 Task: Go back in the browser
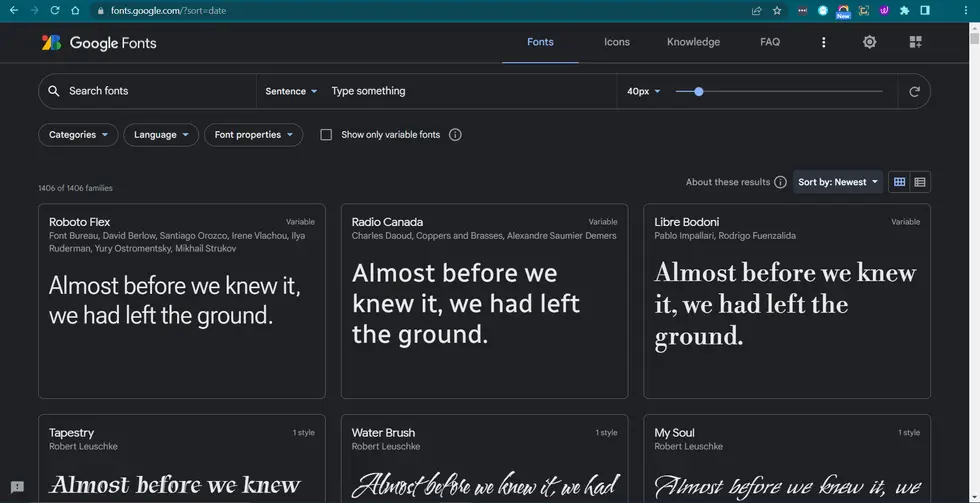click(x=14, y=10)
